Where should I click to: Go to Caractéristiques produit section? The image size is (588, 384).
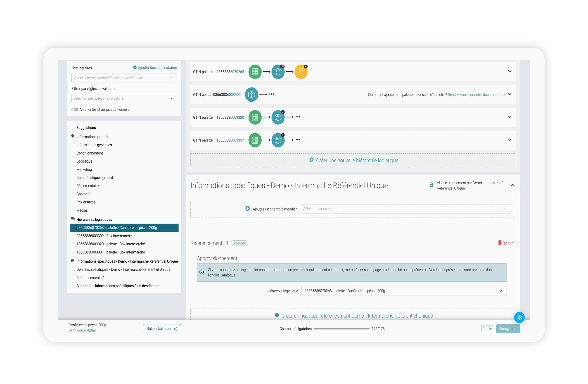point(95,178)
